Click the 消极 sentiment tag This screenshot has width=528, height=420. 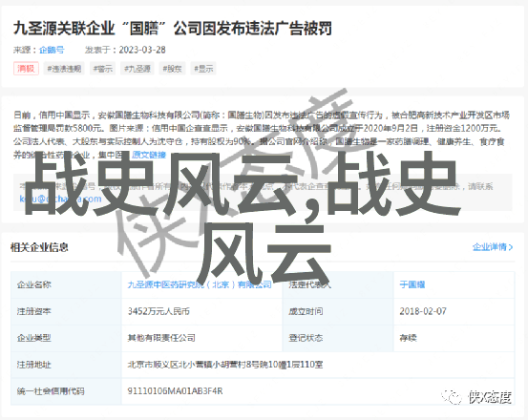(x=26, y=69)
